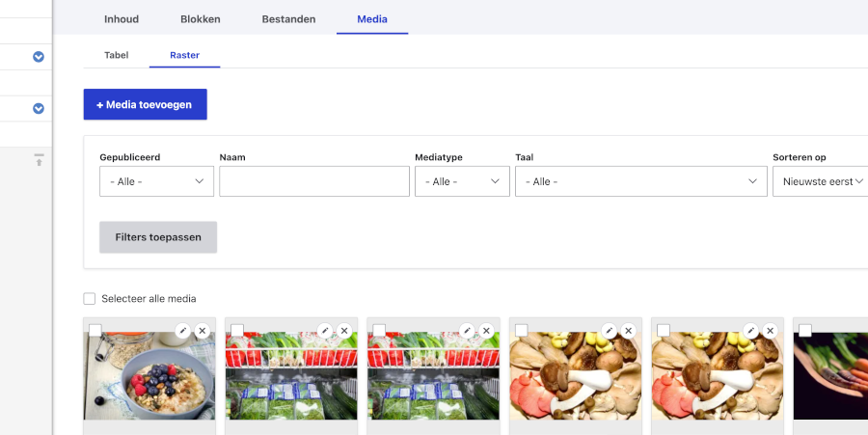This screenshot has height=435, width=868.
Task: Delete the oatmeal bowl media item
Action: tap(203, 331)
